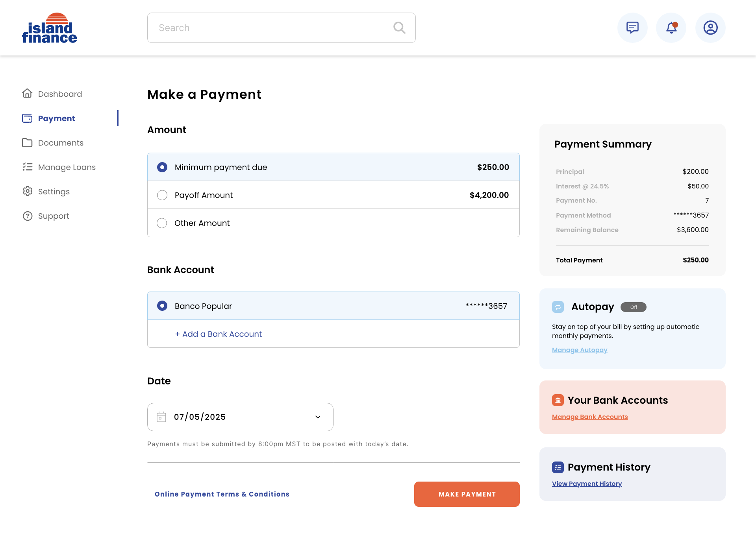This screenshot has width=756, height=552.
Task: Open Settings from the sidebar
Action: pos(54,192)
